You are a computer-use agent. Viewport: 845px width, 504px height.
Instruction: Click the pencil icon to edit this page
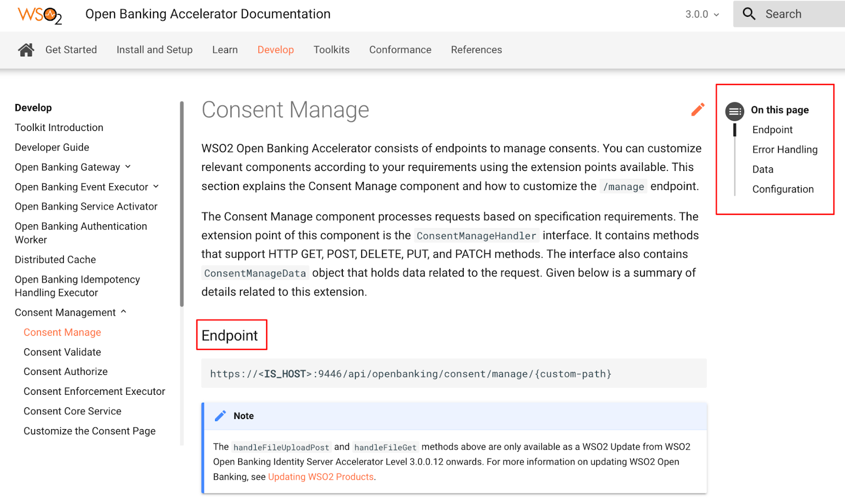point(697,109)
